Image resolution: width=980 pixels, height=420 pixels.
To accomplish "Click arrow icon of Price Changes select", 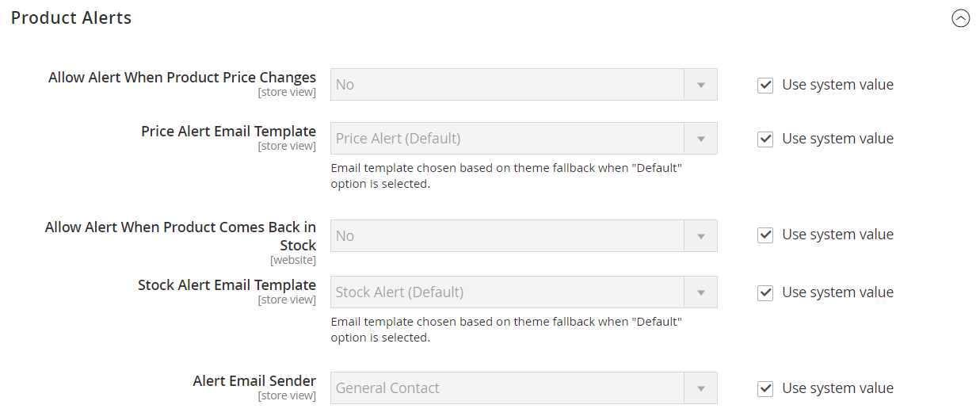I will (701, 85).
